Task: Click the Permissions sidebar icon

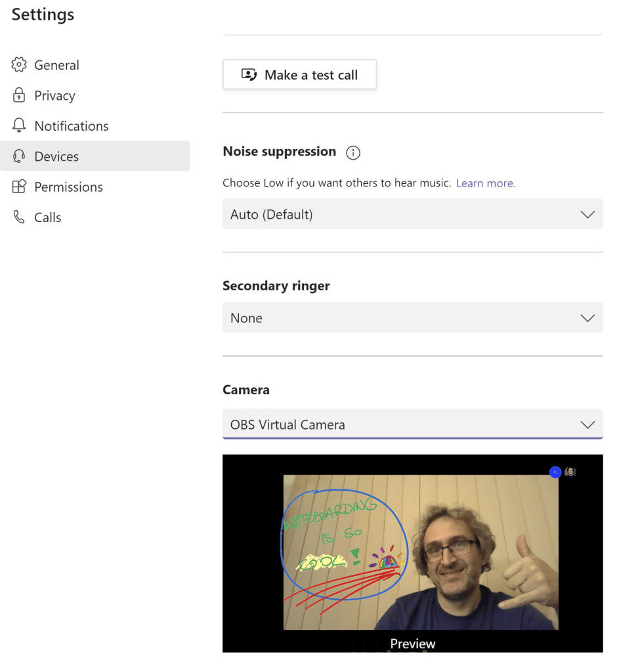Action: coord(19,187)
